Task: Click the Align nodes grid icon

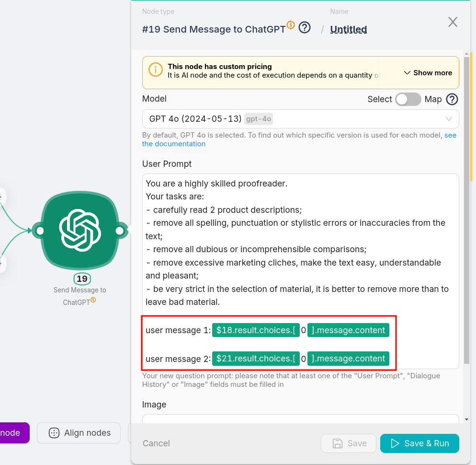Action: click(x=54, y=433)
